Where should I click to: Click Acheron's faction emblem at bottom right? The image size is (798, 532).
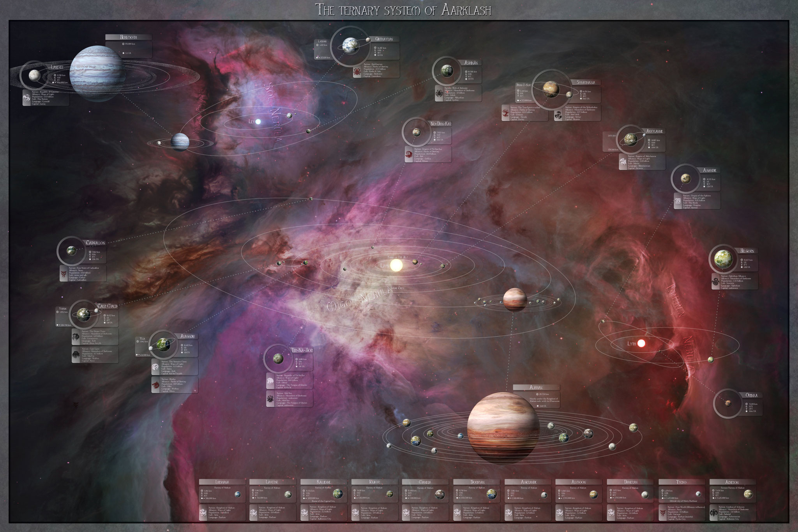(713, 513)
